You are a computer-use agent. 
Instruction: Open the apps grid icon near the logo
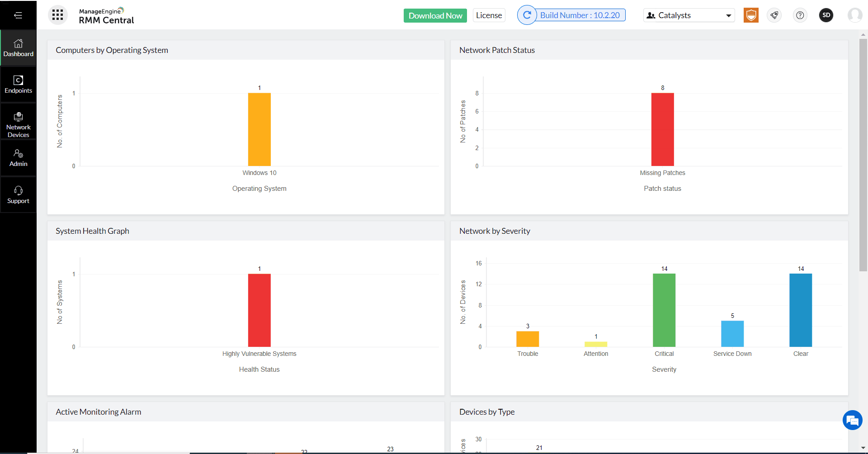click(x=57, y=15)
